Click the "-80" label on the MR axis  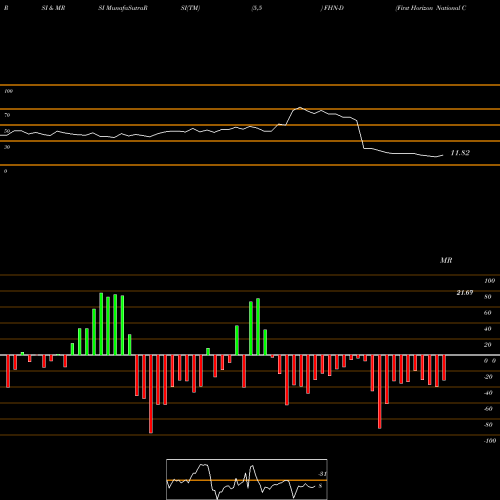[488, 425]
